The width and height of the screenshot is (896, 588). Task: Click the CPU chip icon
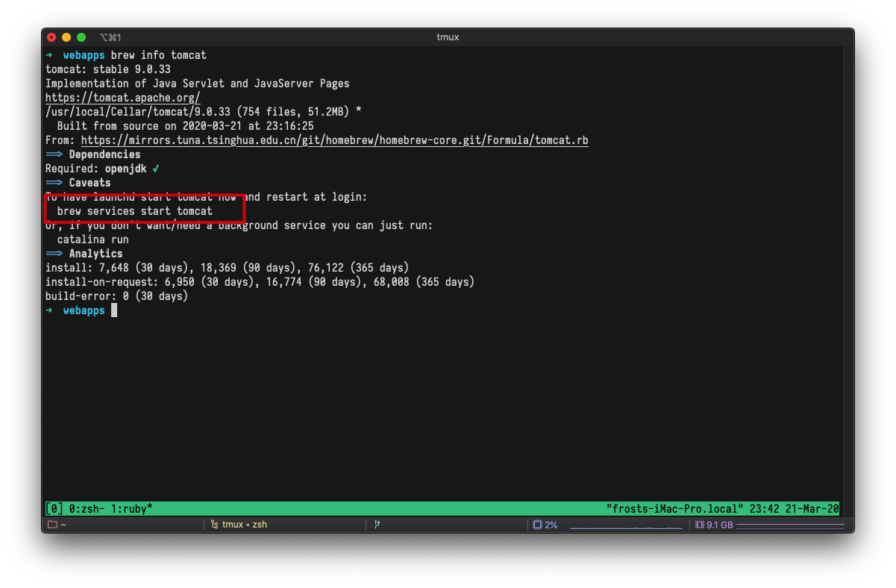point(537,525)
